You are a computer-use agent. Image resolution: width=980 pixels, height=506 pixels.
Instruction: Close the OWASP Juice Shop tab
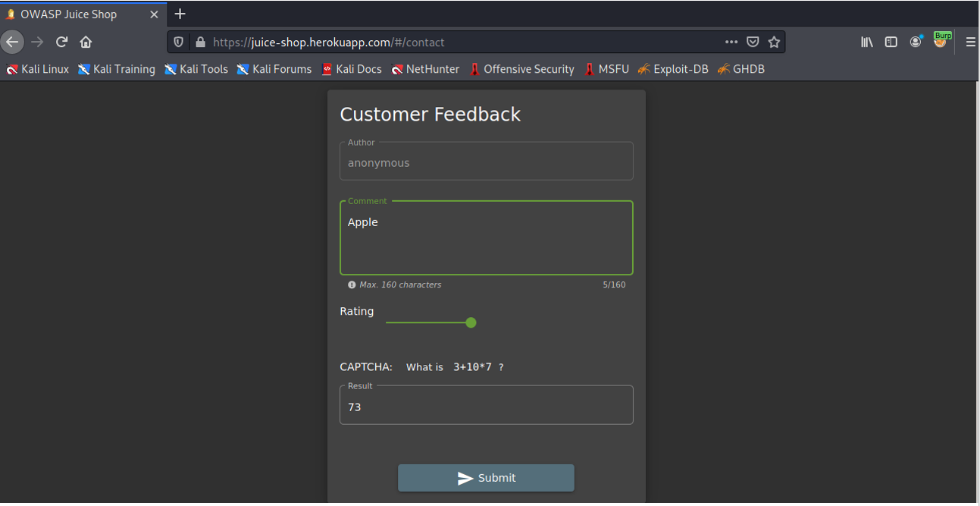coord(155,14)
